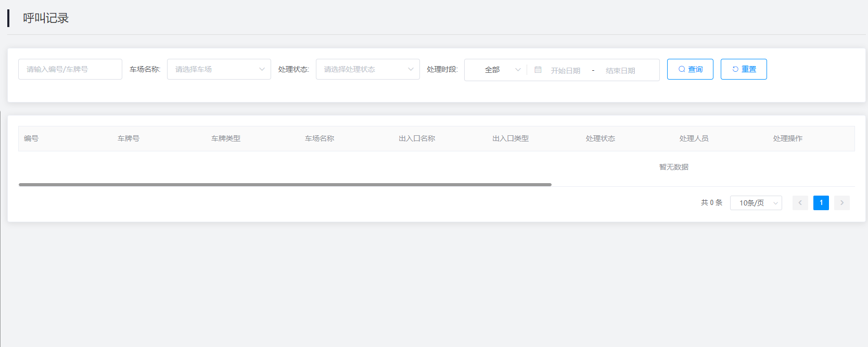This screenshot has width=868, height=347.
Task: Click the 处理状态 column header
Action: [x=601, y=138]
